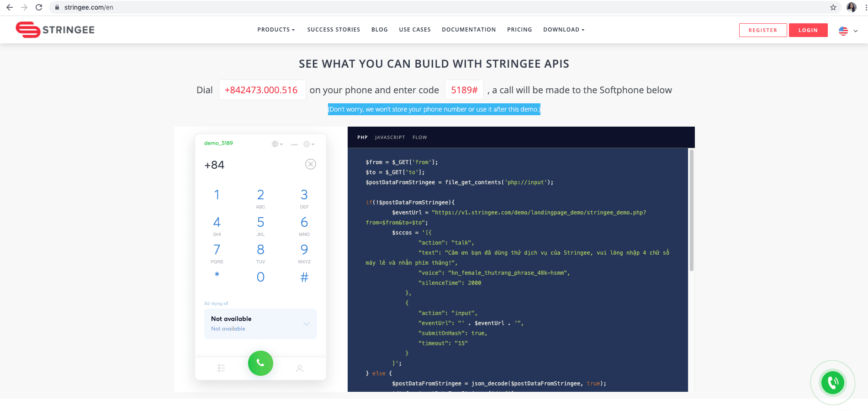Click the floating green call widget
Screen dimensions: 868x411
pyautogui.click(x=832, y=383)
